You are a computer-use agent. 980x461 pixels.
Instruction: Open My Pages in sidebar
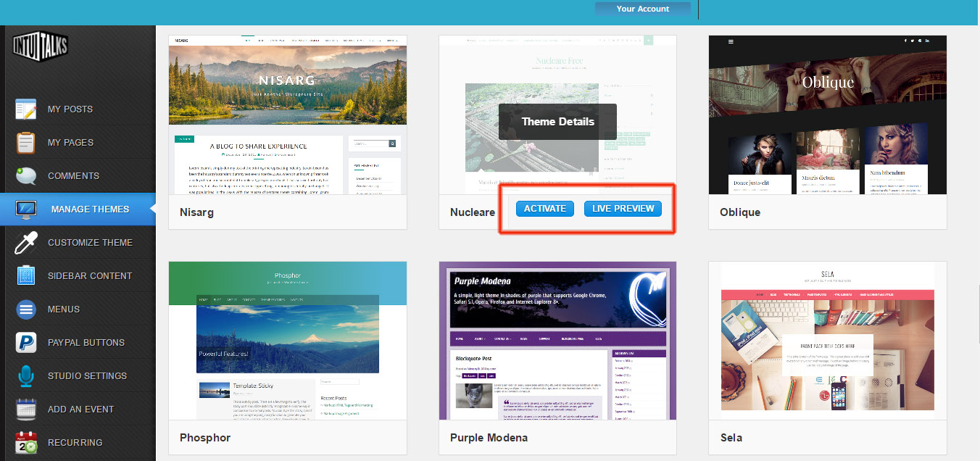click(x=78, y=142)
